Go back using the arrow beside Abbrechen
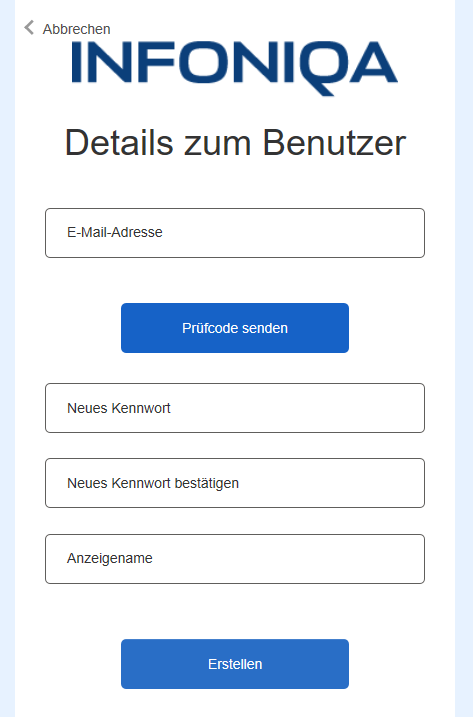 [x=29, y=28]
